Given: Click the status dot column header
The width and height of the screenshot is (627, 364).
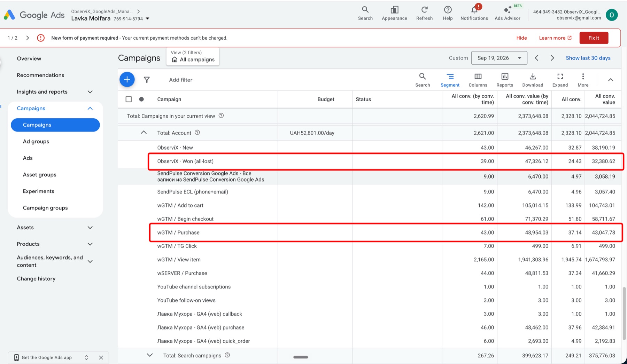Looking at the screenshot, I should pyautogui.click(x=141, y=99).
